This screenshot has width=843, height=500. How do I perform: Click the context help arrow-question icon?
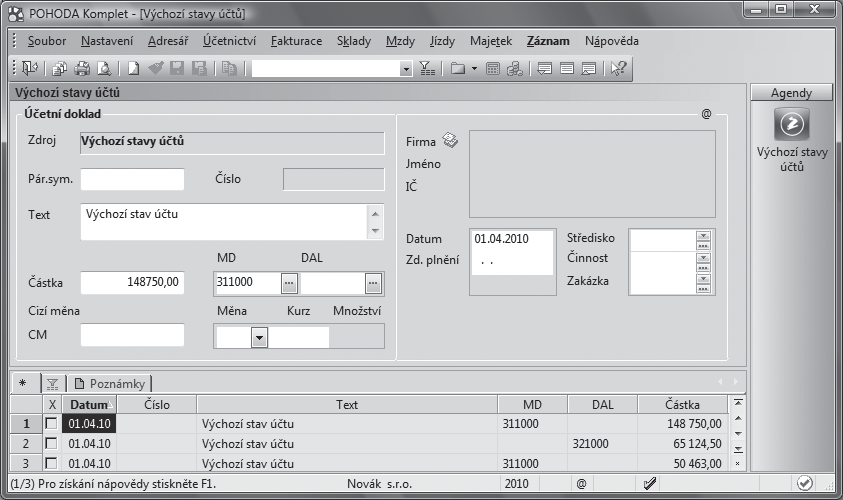click(x=618, y=69)
